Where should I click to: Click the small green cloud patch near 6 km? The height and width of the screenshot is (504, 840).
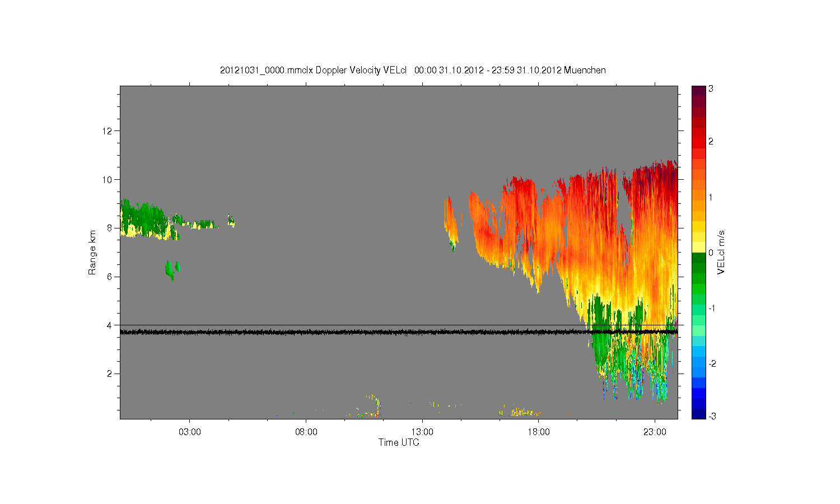coord(171,270)
